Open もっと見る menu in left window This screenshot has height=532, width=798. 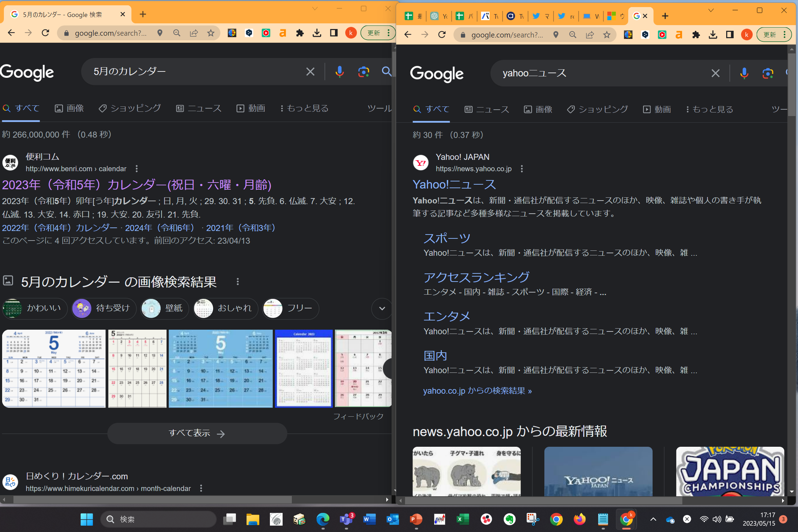coord(304,108)
